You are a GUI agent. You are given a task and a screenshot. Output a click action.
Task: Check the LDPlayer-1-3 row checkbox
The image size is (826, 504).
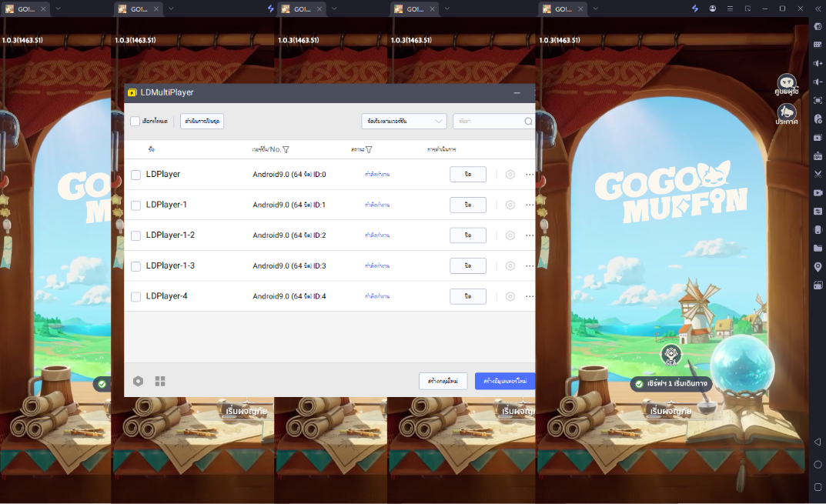[x=135, y=266]
